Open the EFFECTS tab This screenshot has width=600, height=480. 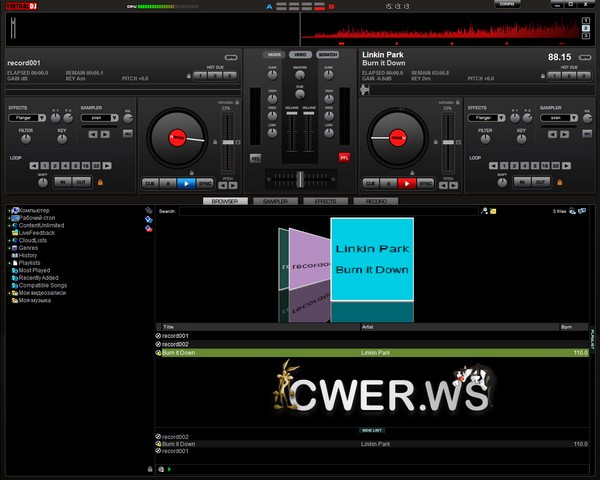(x=325, y=201)
